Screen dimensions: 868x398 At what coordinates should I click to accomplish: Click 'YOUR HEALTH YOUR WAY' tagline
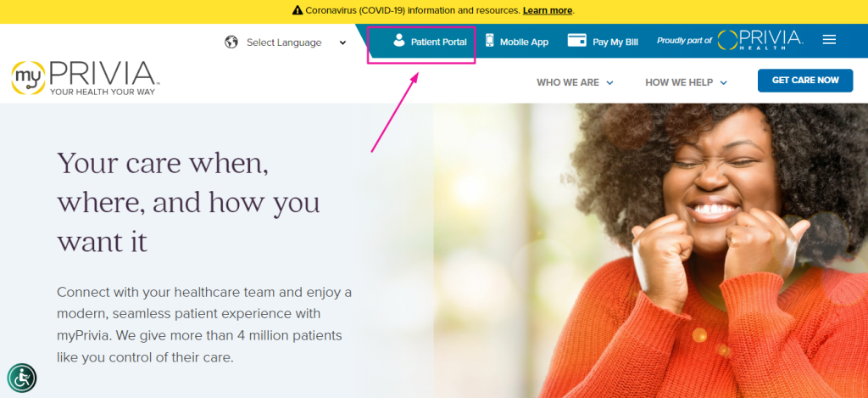103,92
